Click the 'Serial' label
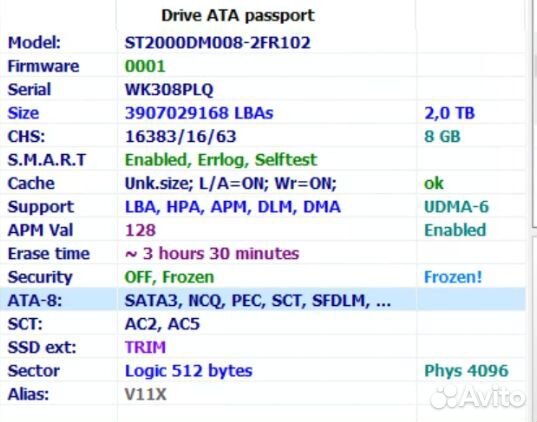Image resolution: width=537 pixels, height=422 pixels. [29, 89]
